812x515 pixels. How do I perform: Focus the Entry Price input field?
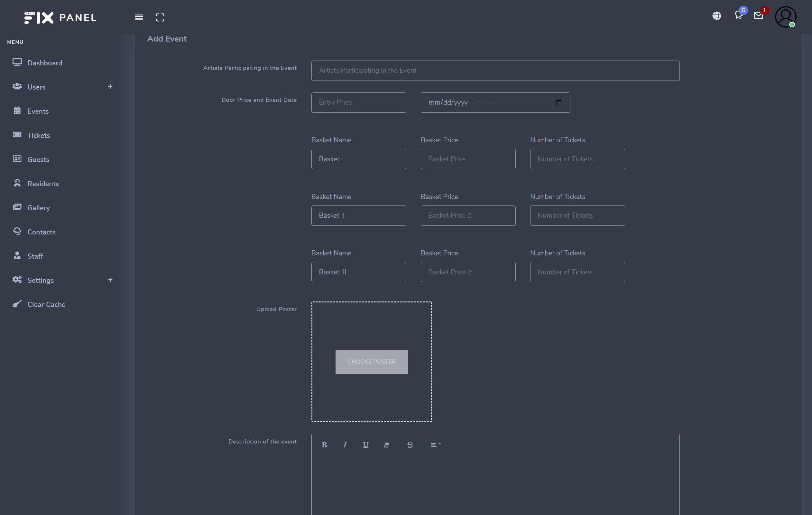(x=358, y=103)
